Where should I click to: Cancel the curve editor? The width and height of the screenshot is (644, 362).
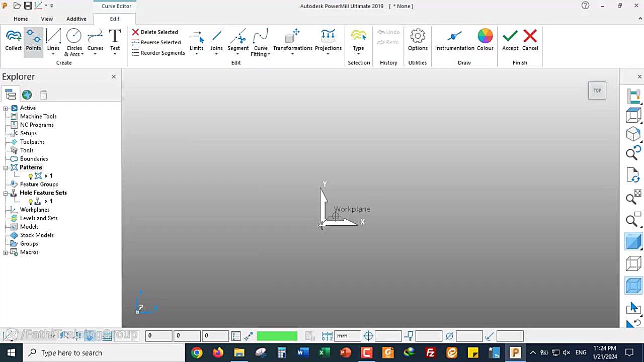pos(530,40)
